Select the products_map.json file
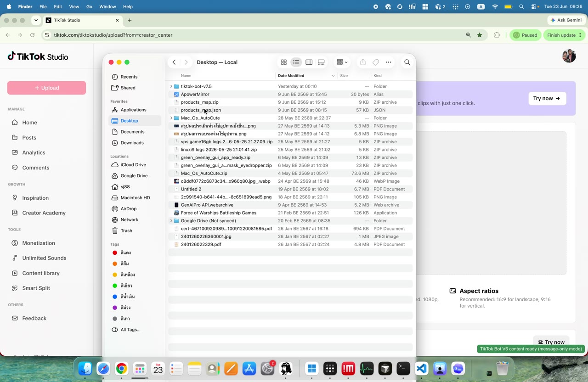This screenshot has height=382, width=588. point(290,110)
